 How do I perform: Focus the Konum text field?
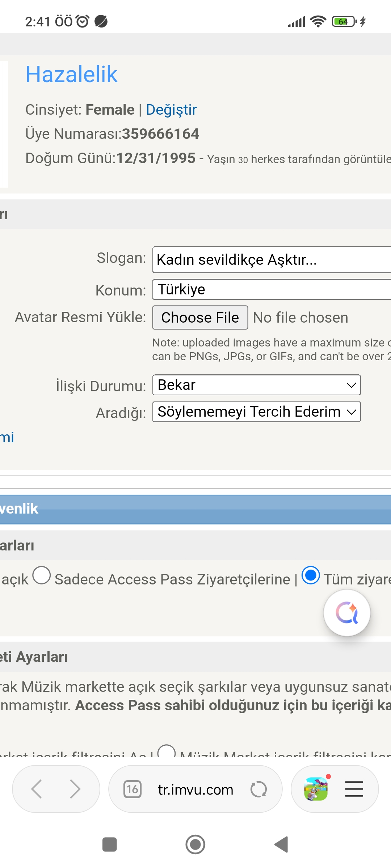pos(272,289)
